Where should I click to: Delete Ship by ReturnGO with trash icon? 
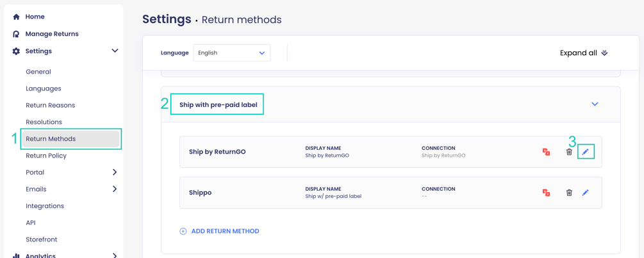pyautogui.click(x=569, y=152)
